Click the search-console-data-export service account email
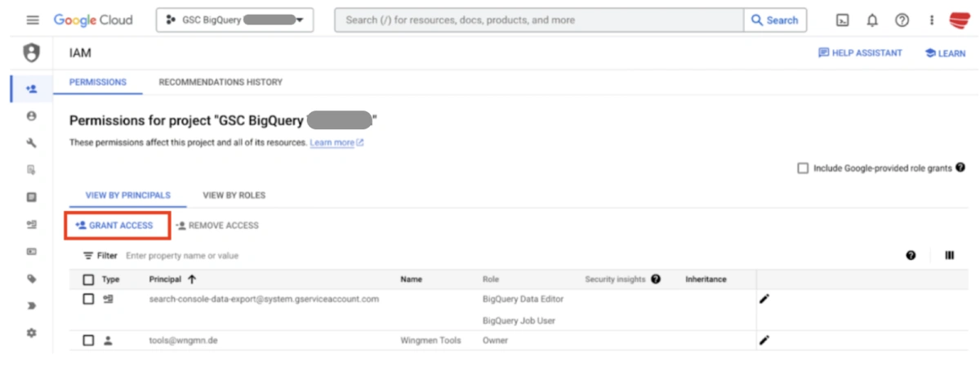 point(264,298)
